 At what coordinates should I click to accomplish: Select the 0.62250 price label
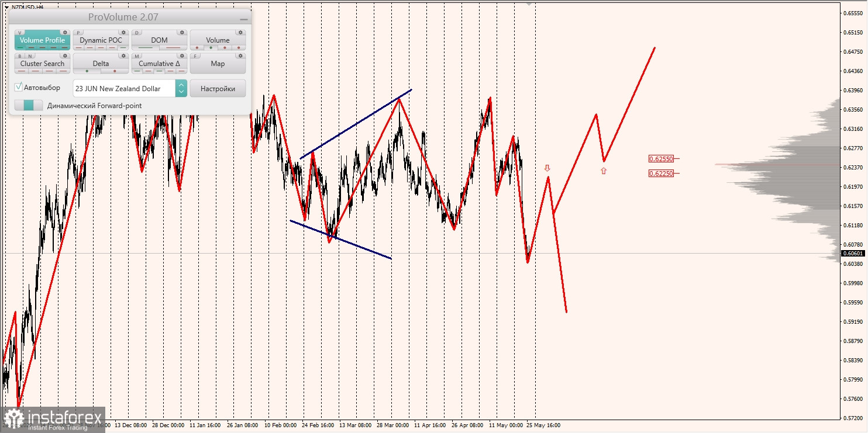(x=661, y=173)
